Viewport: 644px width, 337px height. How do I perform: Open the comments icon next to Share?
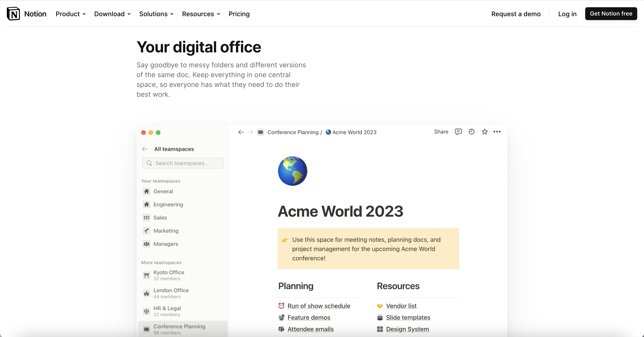tap(458, 132)
